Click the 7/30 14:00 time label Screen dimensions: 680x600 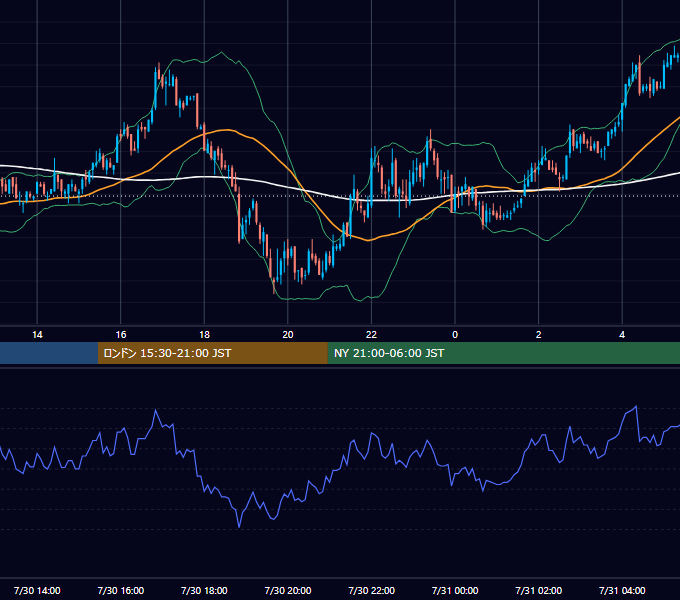(37, 590)
